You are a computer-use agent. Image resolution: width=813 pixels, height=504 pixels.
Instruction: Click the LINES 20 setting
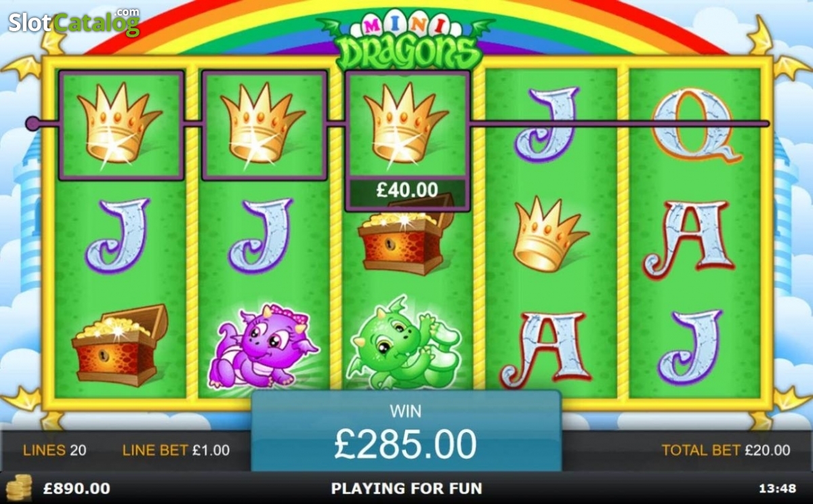click(55, 450)
